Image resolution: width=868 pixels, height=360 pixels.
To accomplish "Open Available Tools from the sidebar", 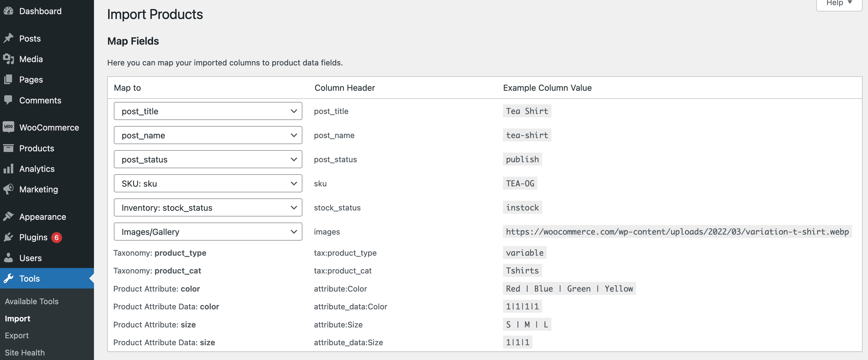I will pyautogui.click(x=32, y=301).
